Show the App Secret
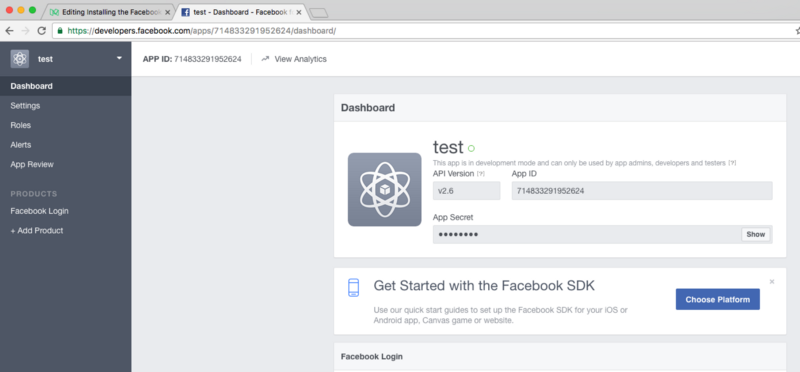This screenshot has height=372, width=800. [x=756, y=234]
